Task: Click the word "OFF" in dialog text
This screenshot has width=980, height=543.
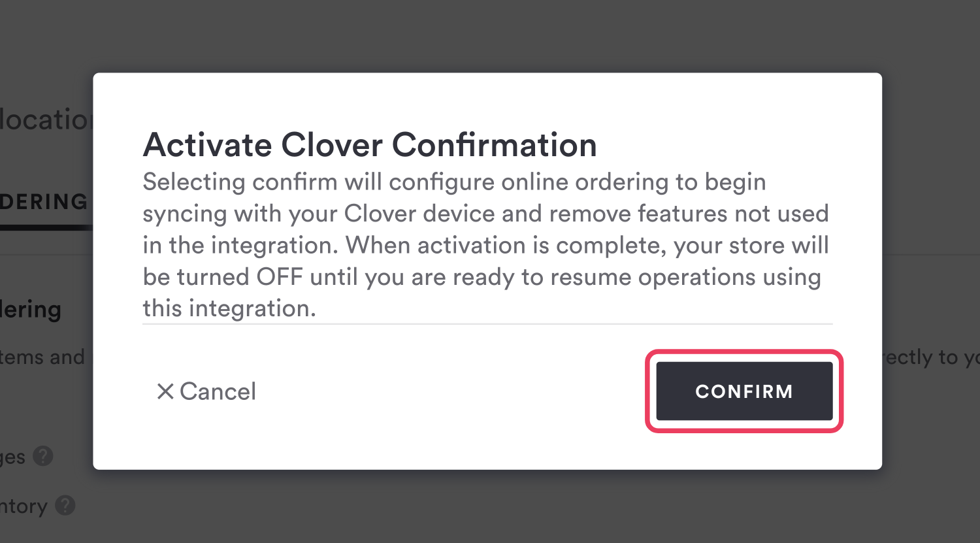Action: coord(279,277)
